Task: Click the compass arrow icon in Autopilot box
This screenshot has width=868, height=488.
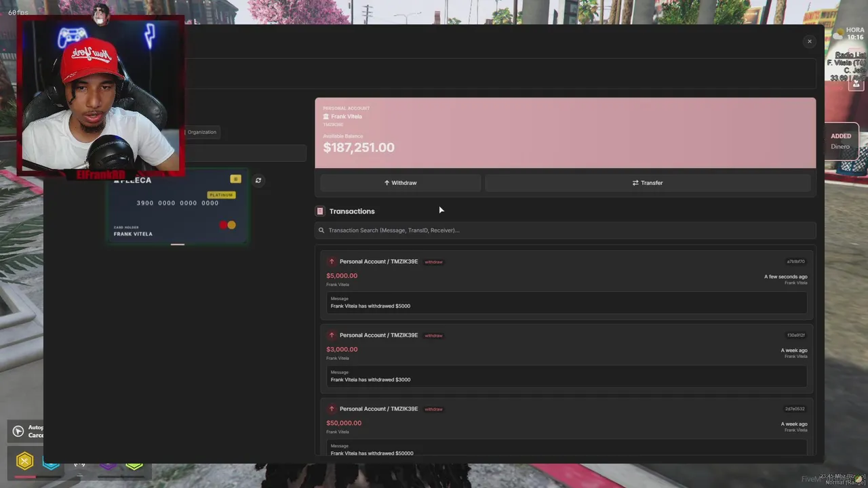Action: click(x=18, y=431)
